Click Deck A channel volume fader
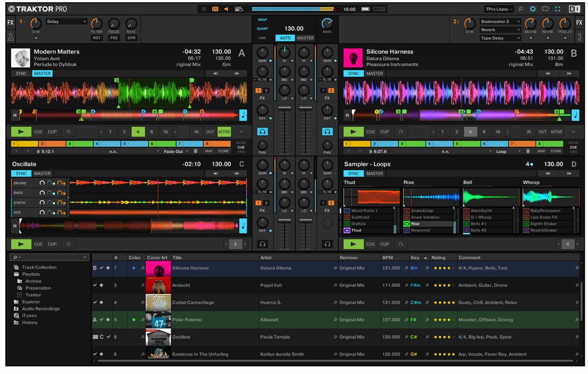This screenshot has width=588, height=374. tap(285, 108)
